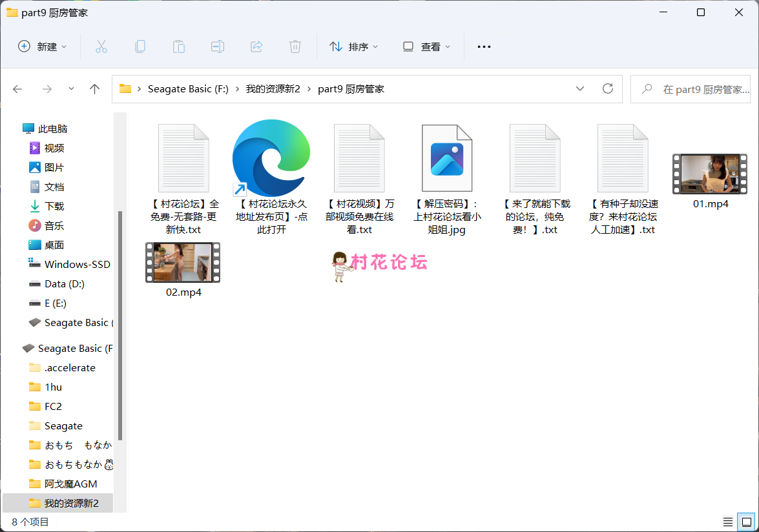The image size is (759, 532).
Task: Open the more options ellipsis menu
Action: click(484, 46)
